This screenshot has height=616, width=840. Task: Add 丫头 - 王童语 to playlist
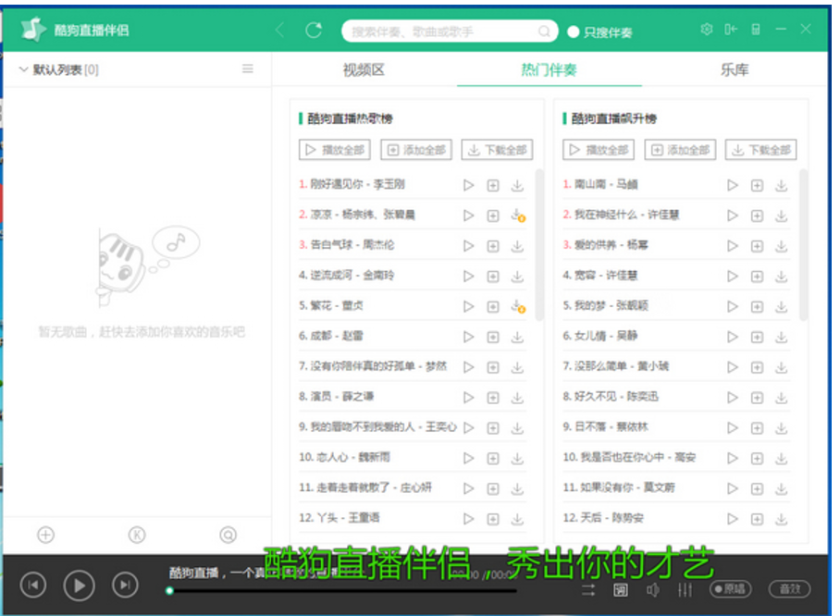click(493, 519)
